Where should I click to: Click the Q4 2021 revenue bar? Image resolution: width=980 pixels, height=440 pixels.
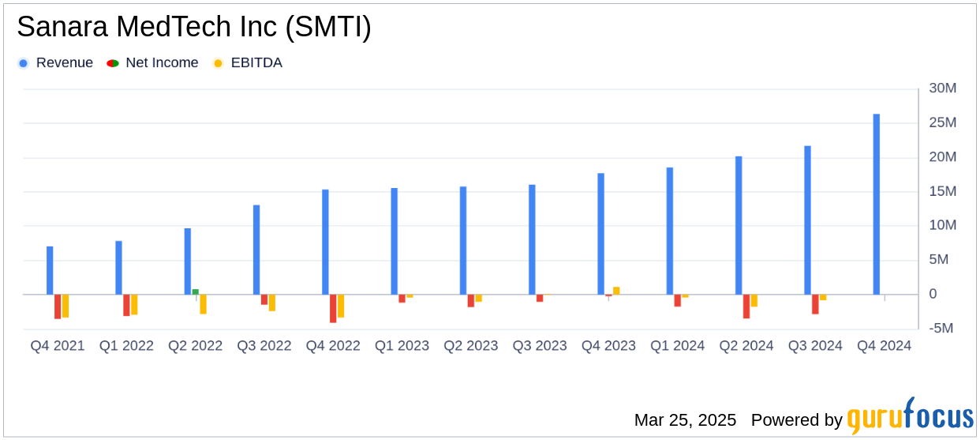[x=50, y=270]
